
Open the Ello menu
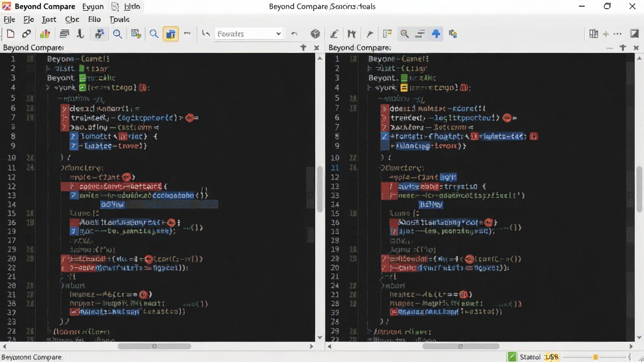coord(94,19)
